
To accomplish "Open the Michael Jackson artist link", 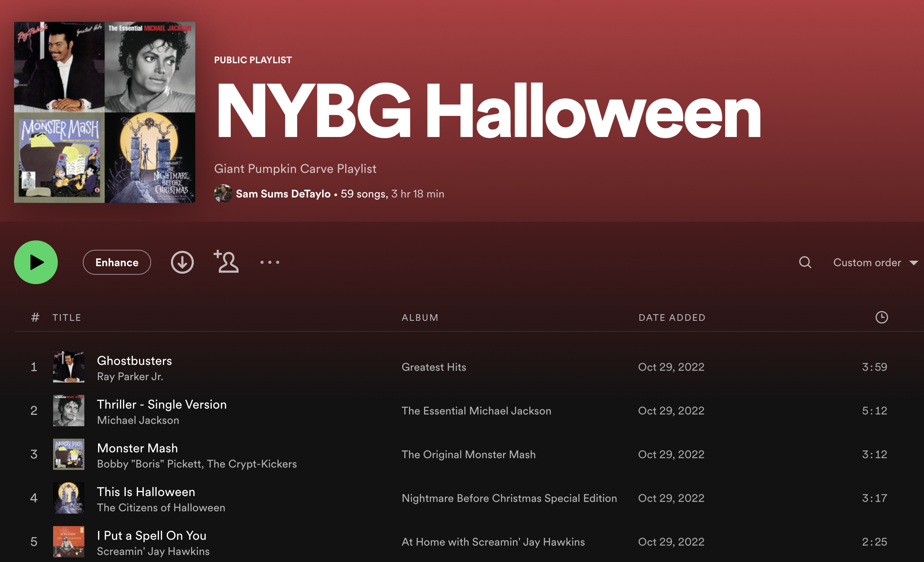I will click(138, 420).
